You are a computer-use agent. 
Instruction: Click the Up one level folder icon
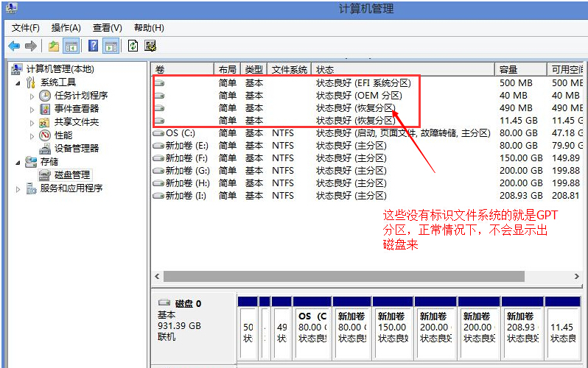point(54,46)
